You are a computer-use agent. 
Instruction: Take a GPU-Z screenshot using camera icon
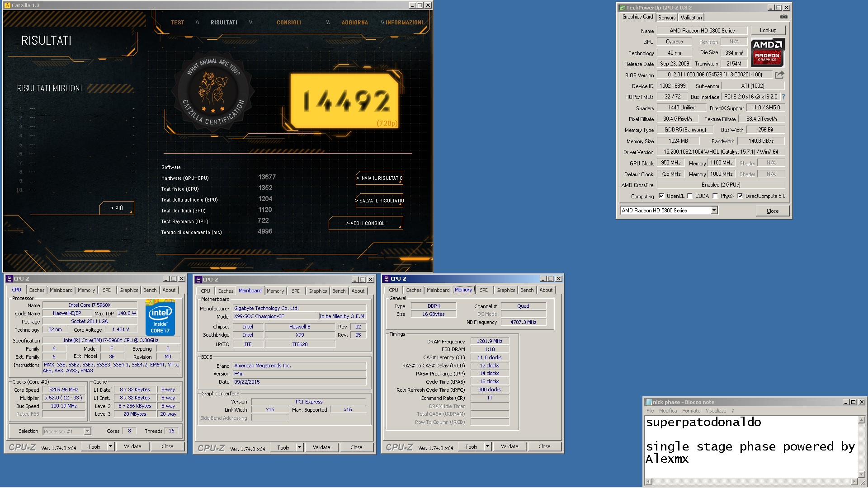pos(784,17)
